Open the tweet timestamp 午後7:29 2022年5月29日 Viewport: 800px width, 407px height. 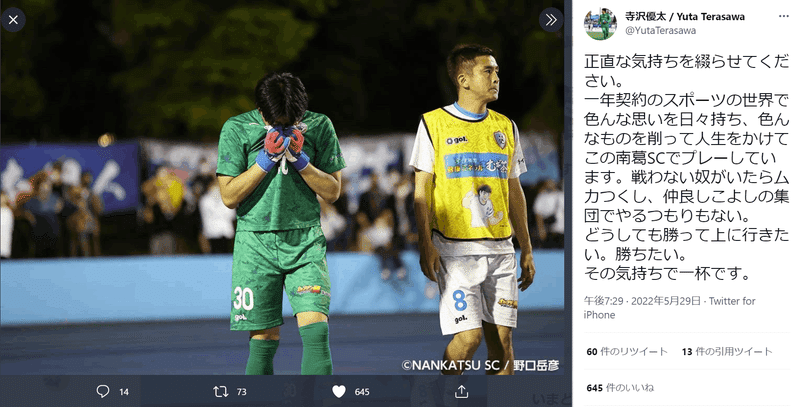tap(642, 301)
